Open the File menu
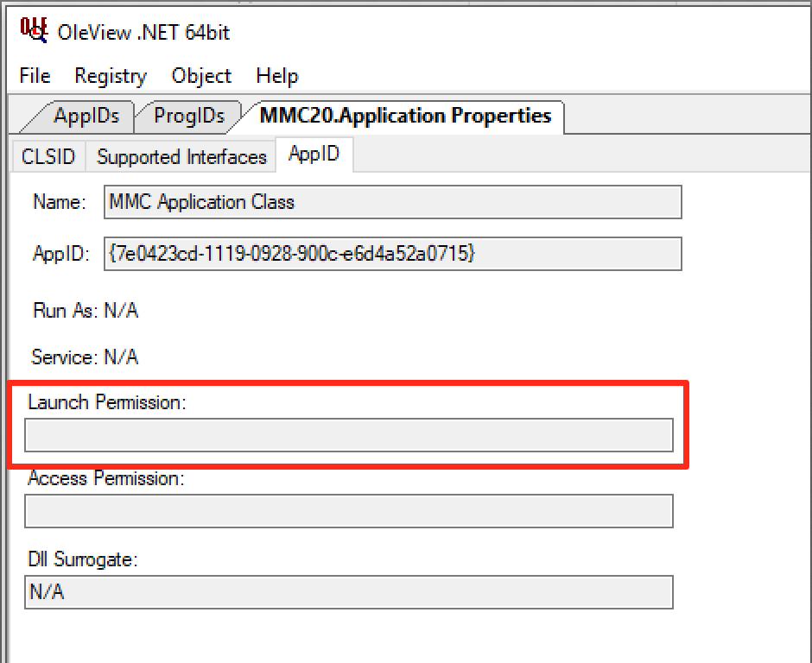The height and width of the screenshot is (663, 812). pyautogui.click(x=35, y=76)
